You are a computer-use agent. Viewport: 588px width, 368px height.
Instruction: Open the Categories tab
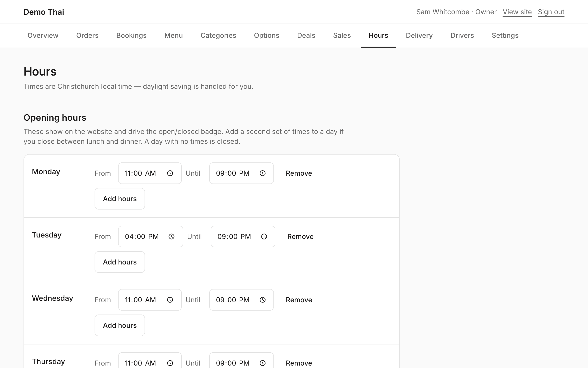(x=218, y=36)
